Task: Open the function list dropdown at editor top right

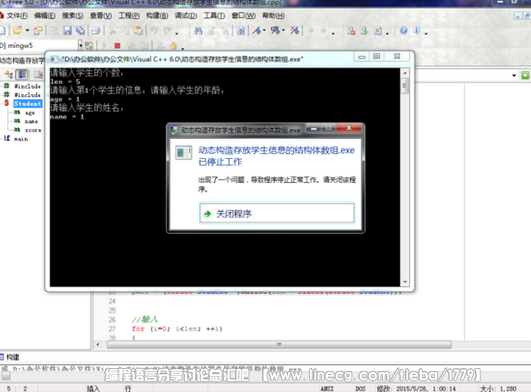Action: click(514, 75)
